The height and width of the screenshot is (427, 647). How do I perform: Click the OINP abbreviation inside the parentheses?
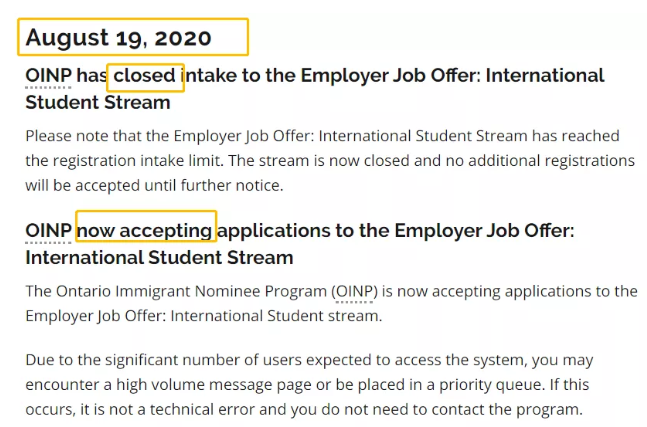pyautogui.click(x=355, y=291)
